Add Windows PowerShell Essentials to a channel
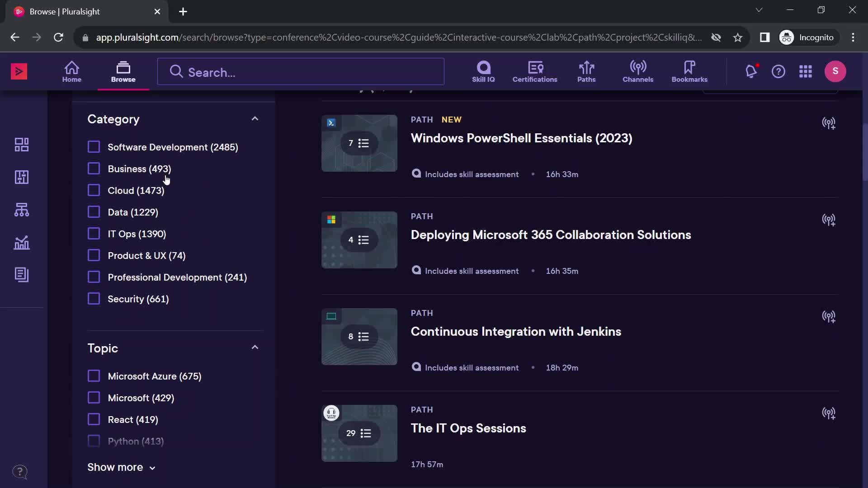Screen dimensions: 868x488 pyautogui.click(x=829, y=123)
